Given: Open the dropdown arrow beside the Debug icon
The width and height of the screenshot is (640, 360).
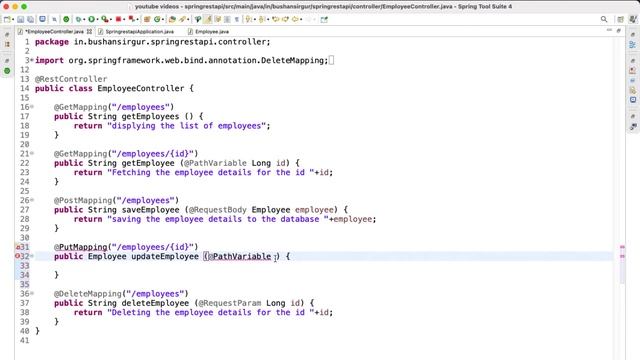Looking at the screenshot, I should coord(84,19).
